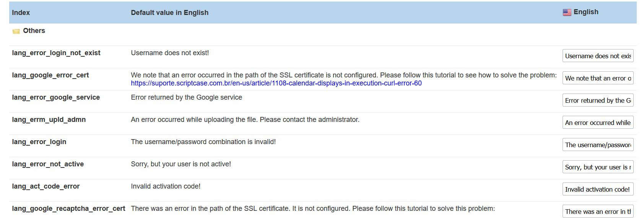Edit the 'Sorry, but your user' translation field
Screen dimensions: 644x220
598,167
